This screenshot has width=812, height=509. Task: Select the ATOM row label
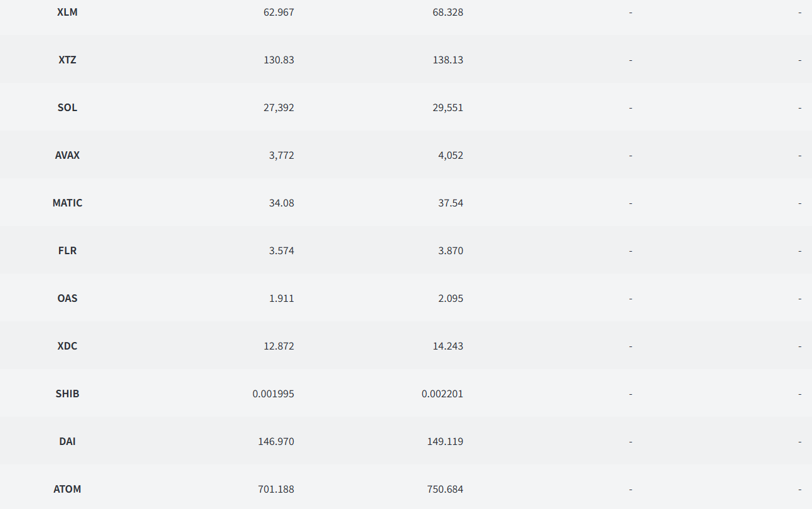pos(67,489)
